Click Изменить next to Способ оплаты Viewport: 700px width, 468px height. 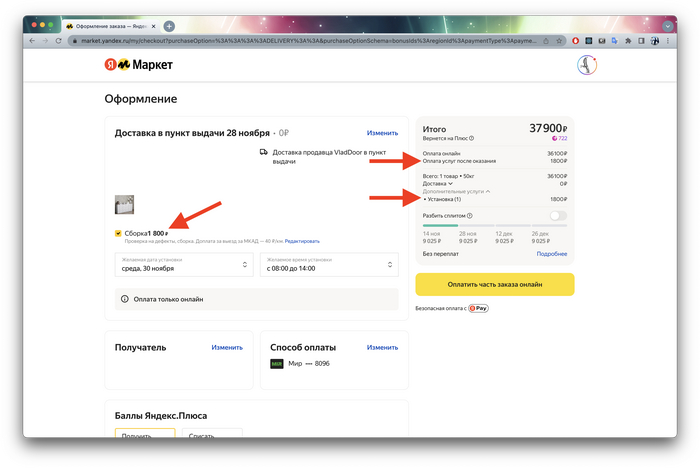click(383, 347)
